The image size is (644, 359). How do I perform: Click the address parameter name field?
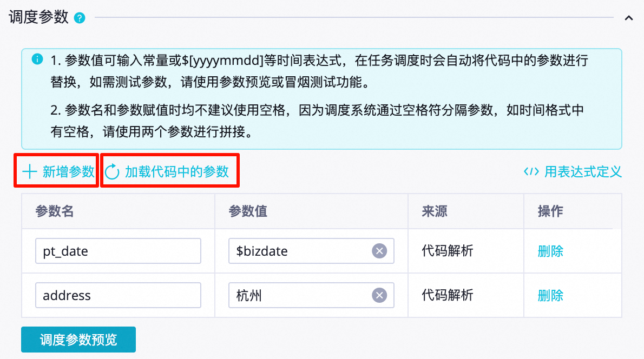tap(118, 295)
